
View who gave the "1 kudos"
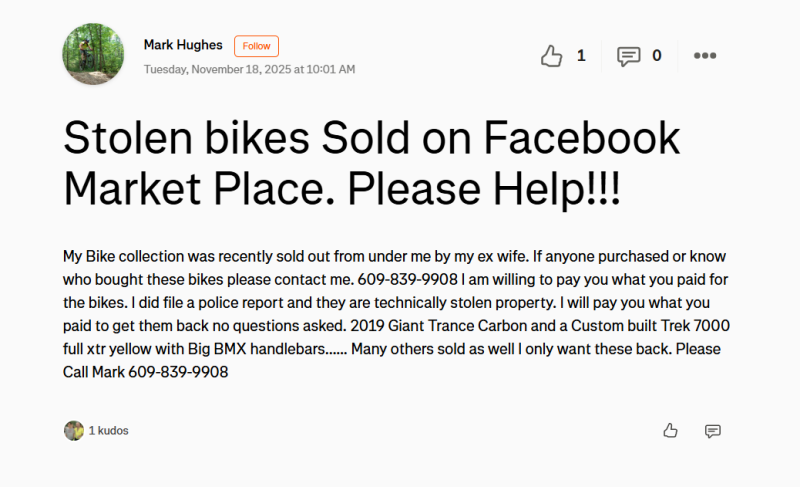(109, 431)
